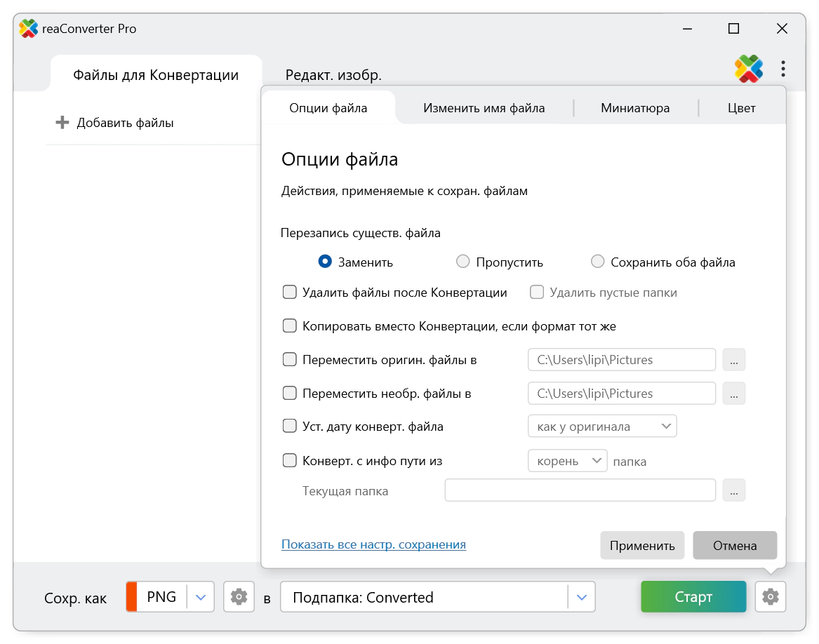Click the orange PNG format color swatch
Screen dimensions: 819x644
pos(132,597)
